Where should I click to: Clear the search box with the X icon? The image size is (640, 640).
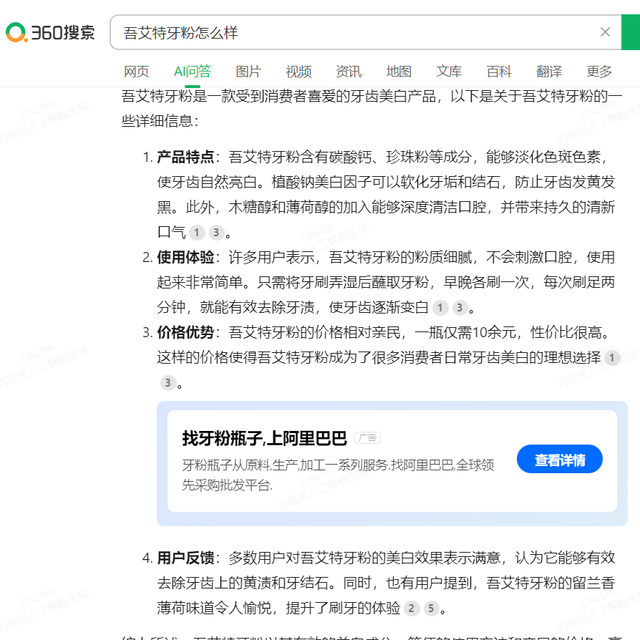[x=605, y=32]
